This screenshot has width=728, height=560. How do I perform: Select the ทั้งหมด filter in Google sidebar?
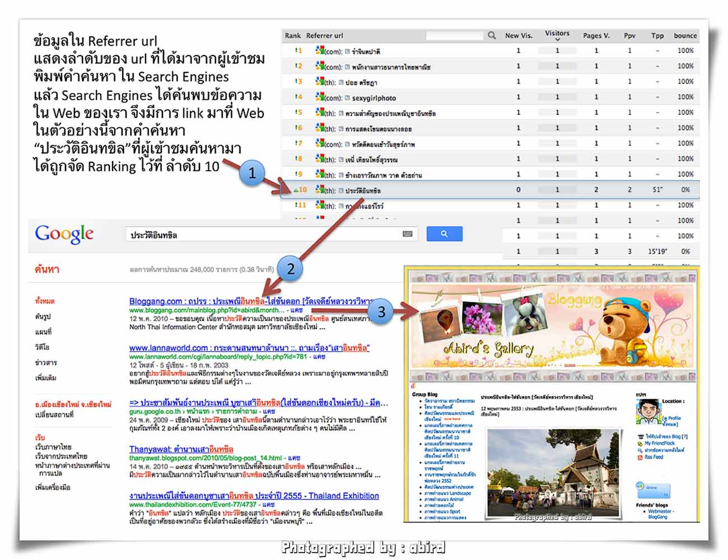(45, 301)
